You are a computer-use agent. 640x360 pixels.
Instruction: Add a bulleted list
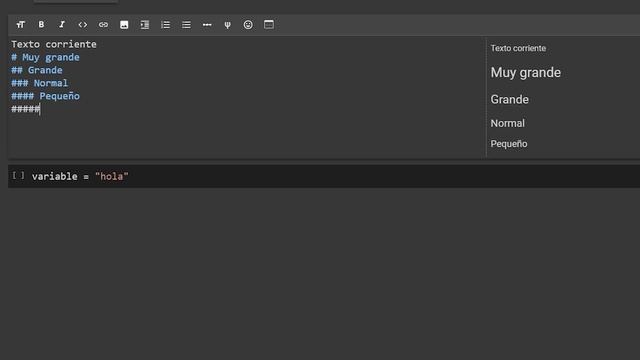[186, 25]
